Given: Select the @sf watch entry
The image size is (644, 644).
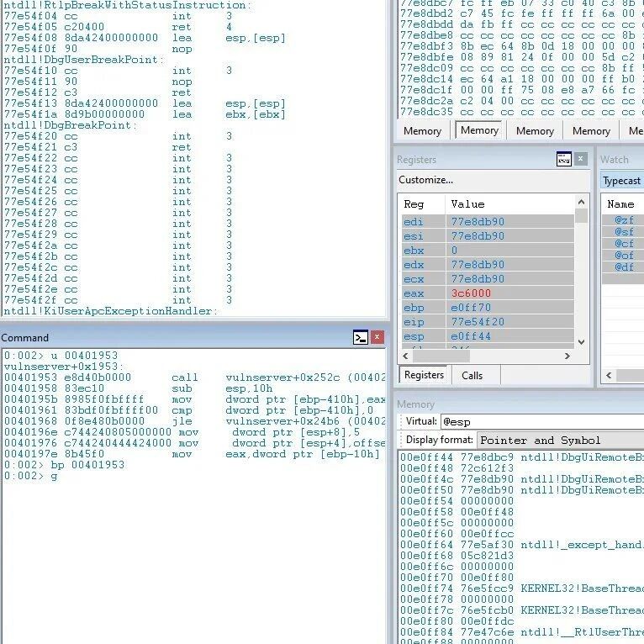Looking at the screenshot, I should (624, 232).
